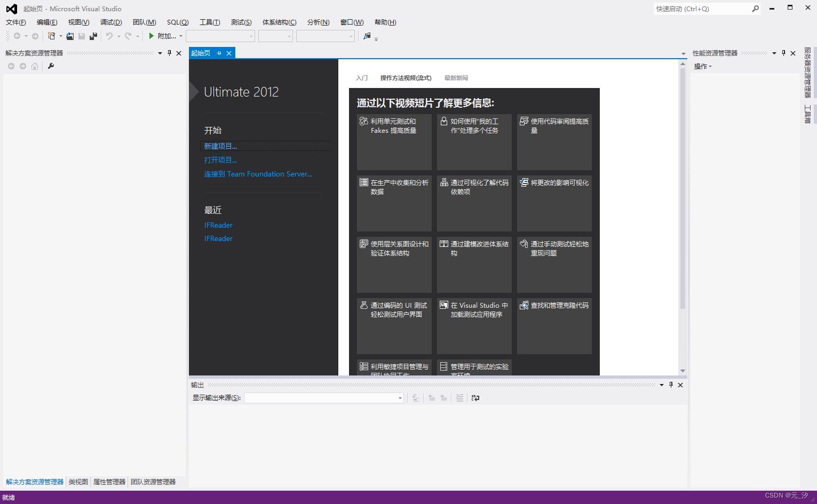Image resolution: width=817 pixels, height=504 pixels.
Task: Click Go to Previous Message icon in Output
Action: click(432, 398)
